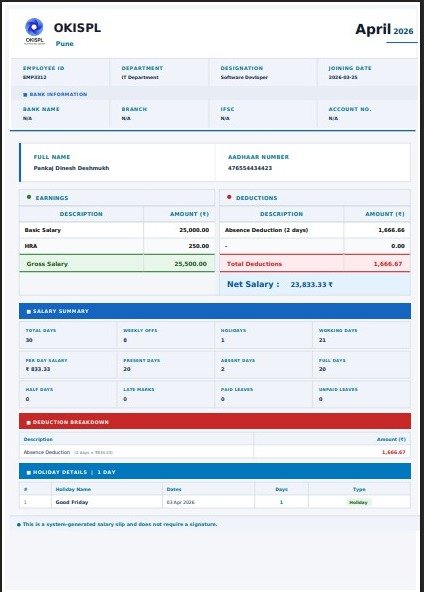Click the Working Days value '21'
This screenshot has width=424, height=592.
pyautogui.click(x=322, y=340)
